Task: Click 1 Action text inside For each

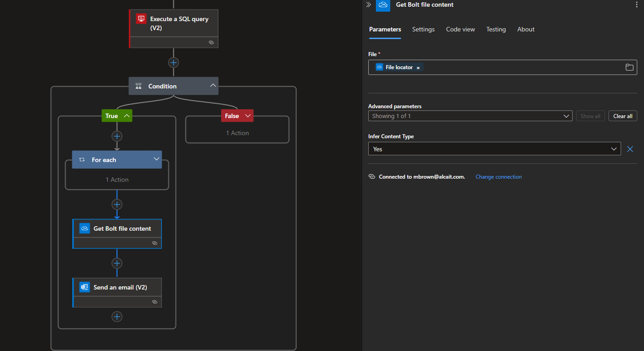Action: tap(117, 180)
